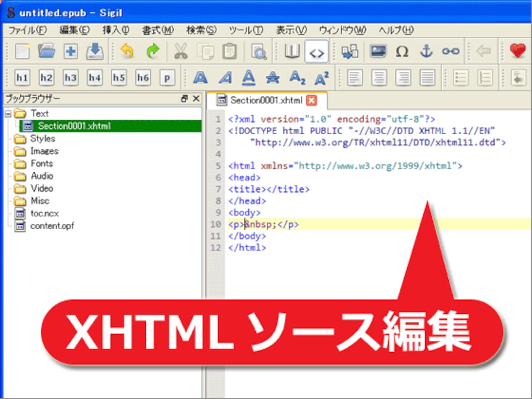Apply Heading 4 style h4 button

coord(94,78)
